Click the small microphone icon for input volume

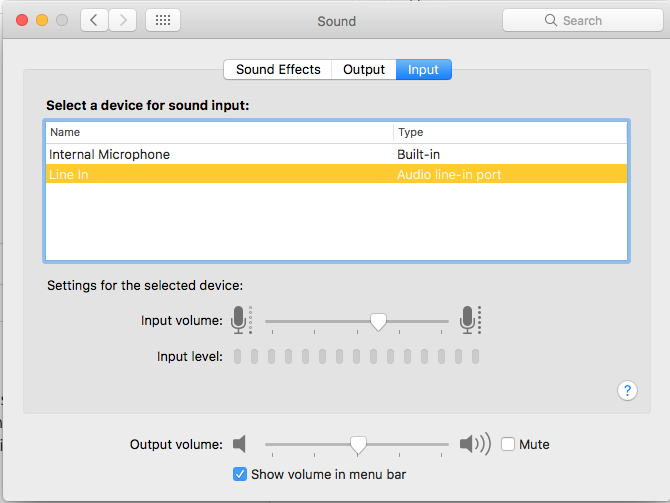[240, 320]
